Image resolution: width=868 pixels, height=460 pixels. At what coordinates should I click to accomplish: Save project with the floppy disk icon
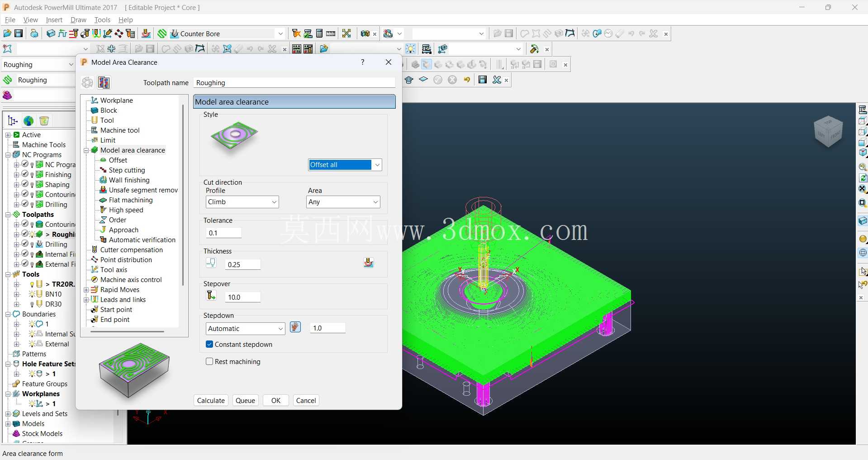point(19,34)
